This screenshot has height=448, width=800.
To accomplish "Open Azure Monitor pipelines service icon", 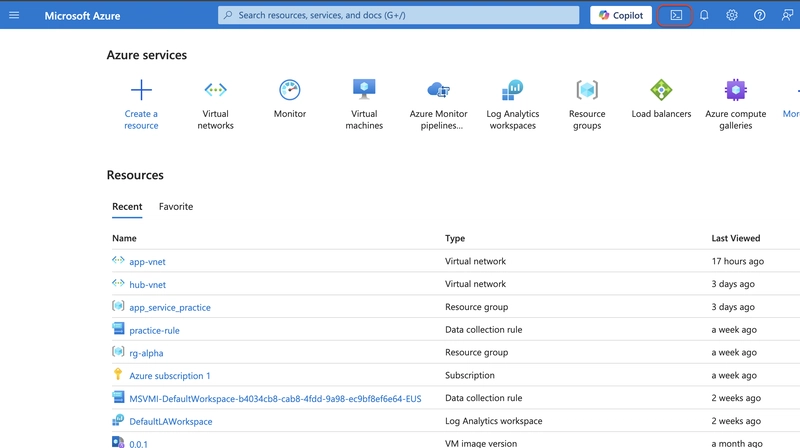I will point(438,90).
